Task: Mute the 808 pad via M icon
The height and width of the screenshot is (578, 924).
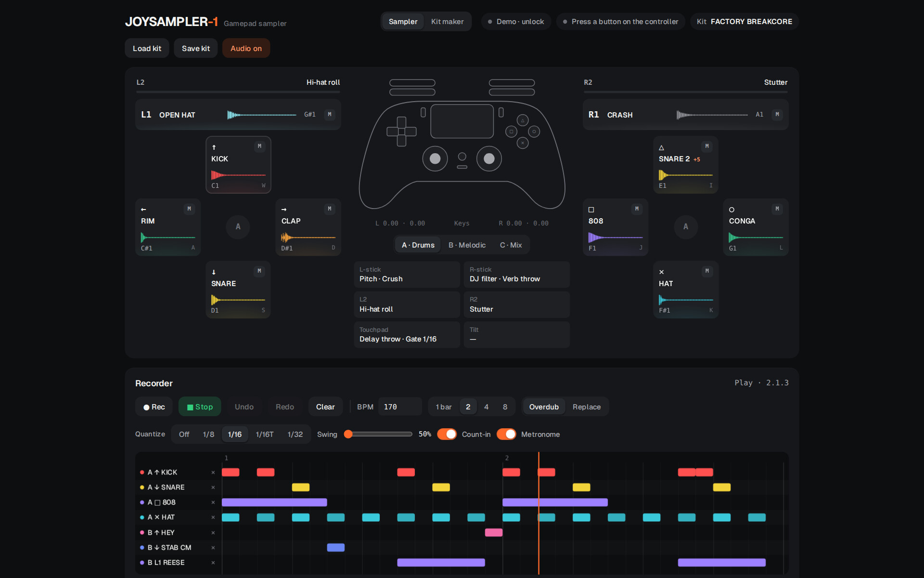Action: [x=637, y=209]
